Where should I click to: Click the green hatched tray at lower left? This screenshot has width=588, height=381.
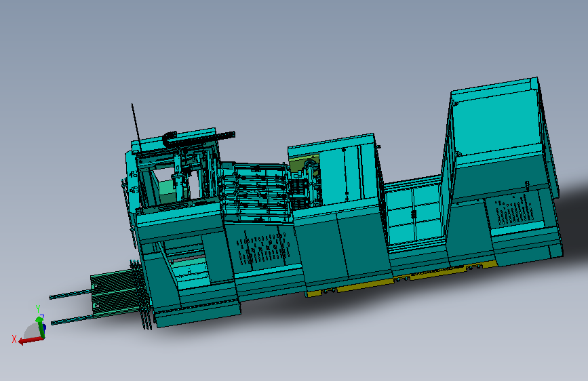pos(116,294)
